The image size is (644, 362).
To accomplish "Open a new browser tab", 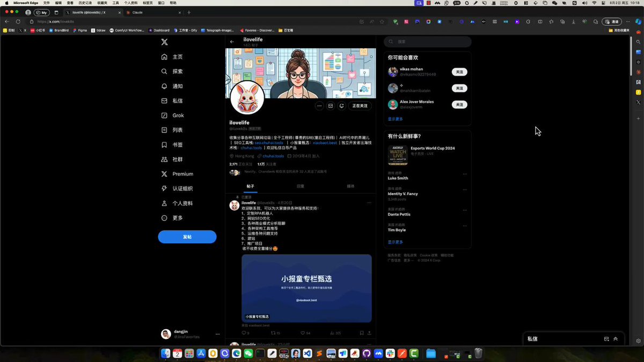I will click(x=189, y=12).
